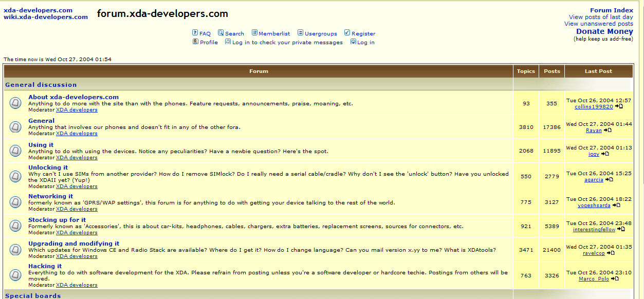644x299 pixels.
Task: Open the Stocking up for it forum
Action: tap(57, 220)
